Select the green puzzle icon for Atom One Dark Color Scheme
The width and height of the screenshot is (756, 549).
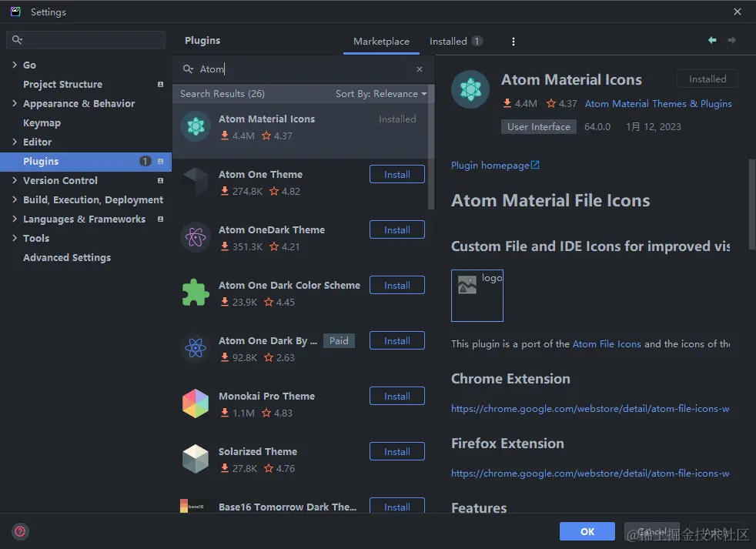point(195,292)
